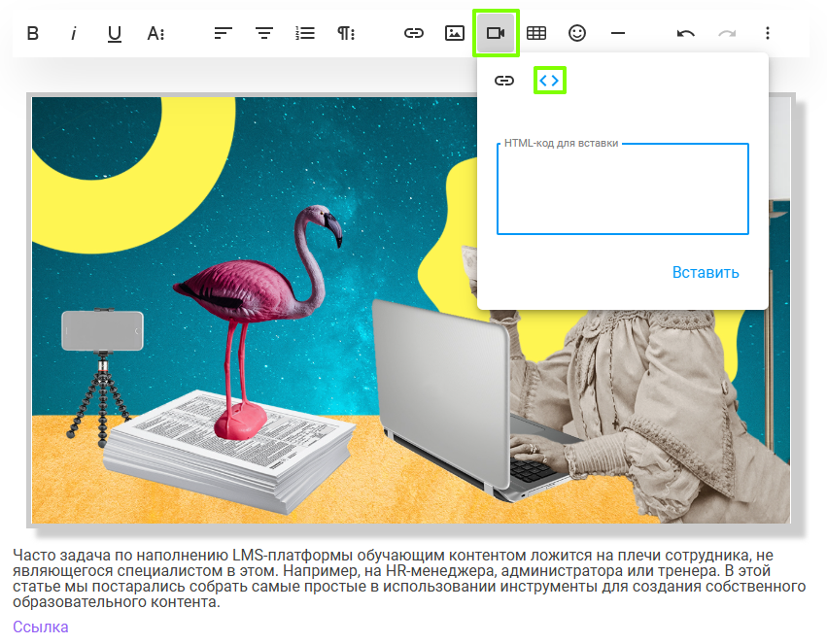Image resolution: width=827 pixels, height=644 pixels.
Task: Undo the last action
Action: click(x=686, y=33)
